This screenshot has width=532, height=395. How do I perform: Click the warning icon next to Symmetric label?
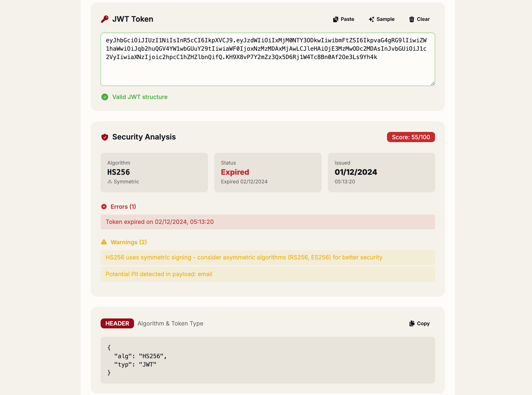[x=110, y=182]
